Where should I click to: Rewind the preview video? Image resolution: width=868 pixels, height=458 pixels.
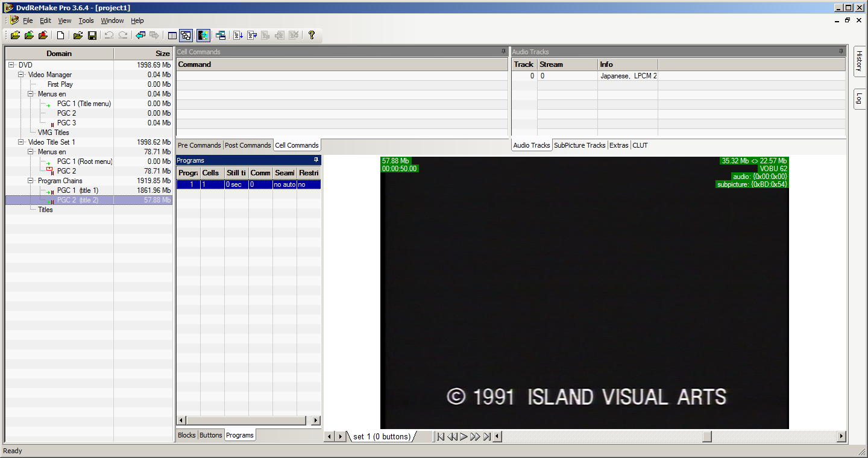[452, 436]
